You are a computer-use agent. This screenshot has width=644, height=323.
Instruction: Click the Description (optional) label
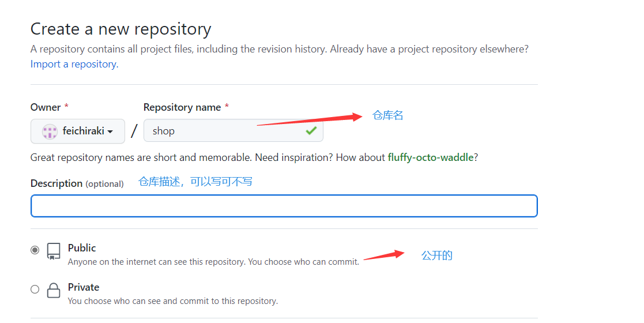click(77, 183)
